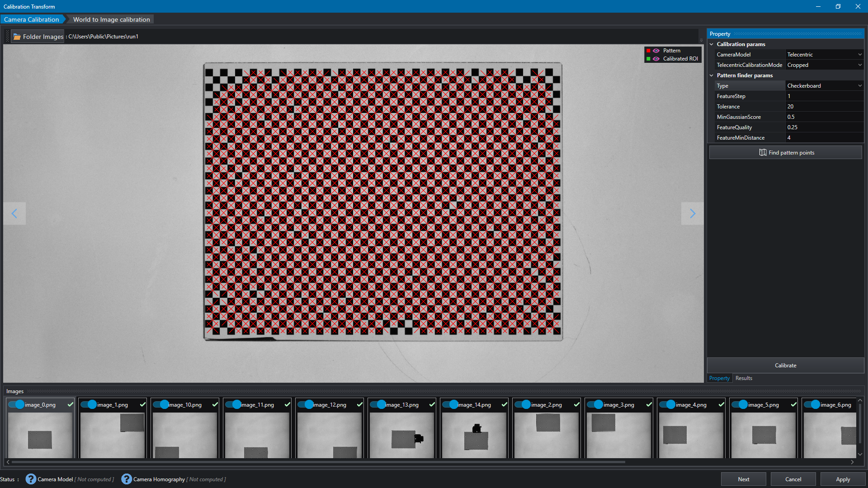Go to the next image arrow
Screen dimensions: 868x488
692,213
